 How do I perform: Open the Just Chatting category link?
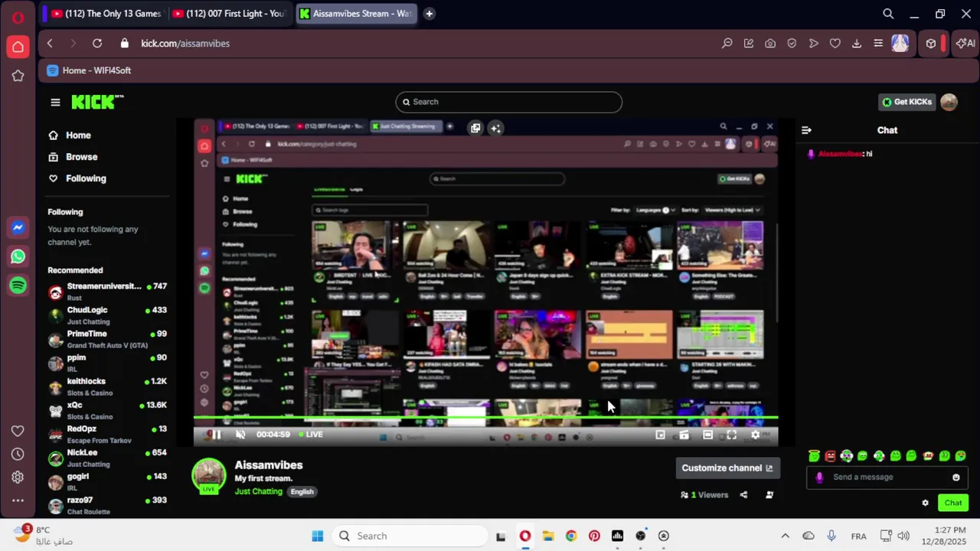point(259,491)
